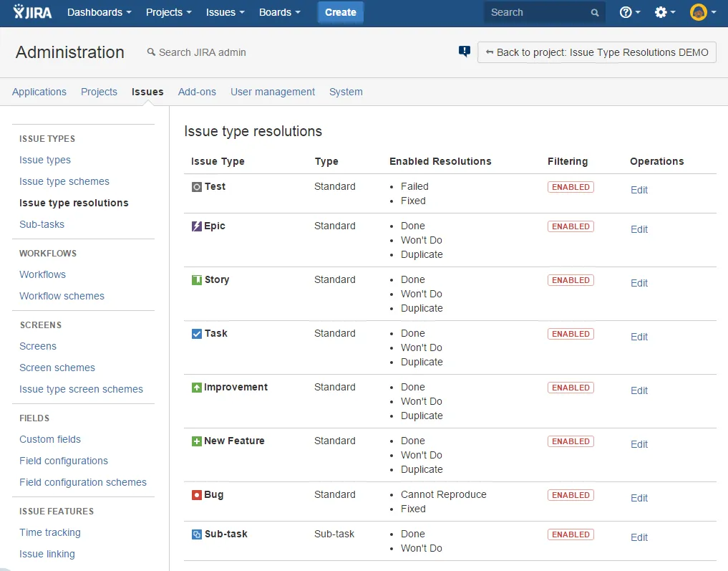Click the Test issue type icon
Screen dimensions: 728x571
pos(197,187)
